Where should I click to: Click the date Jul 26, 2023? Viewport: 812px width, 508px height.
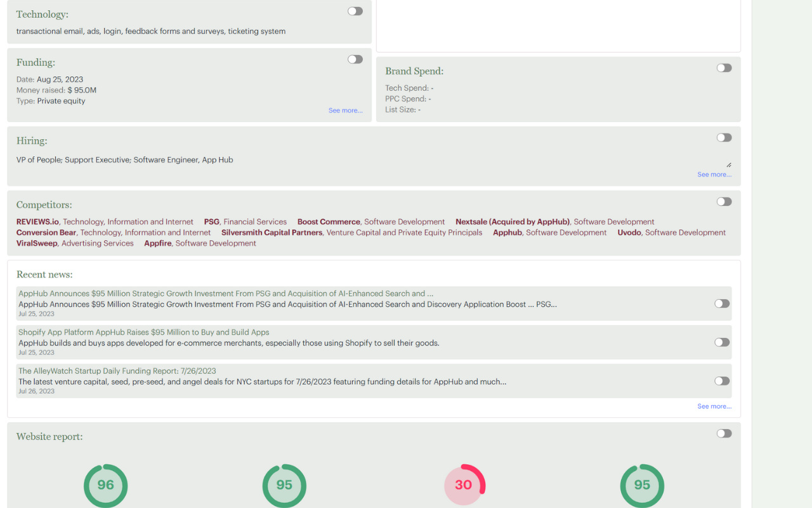click(x=36, y=391)
